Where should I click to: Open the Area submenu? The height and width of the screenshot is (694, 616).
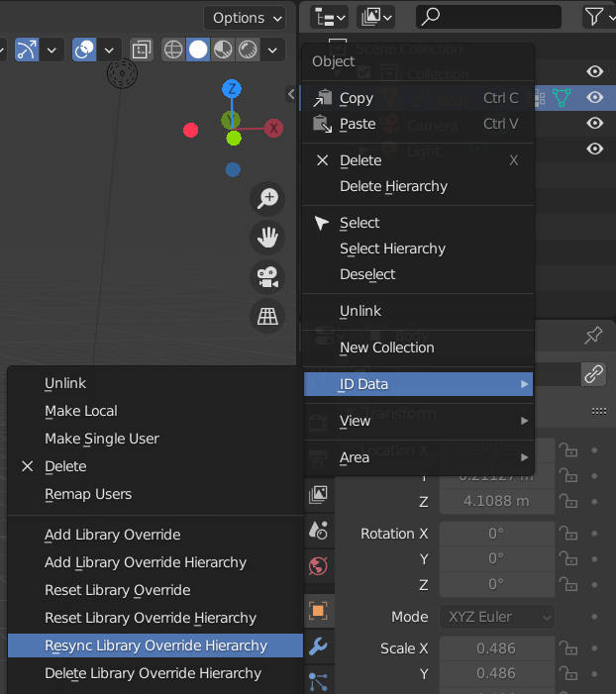[417, 457]
